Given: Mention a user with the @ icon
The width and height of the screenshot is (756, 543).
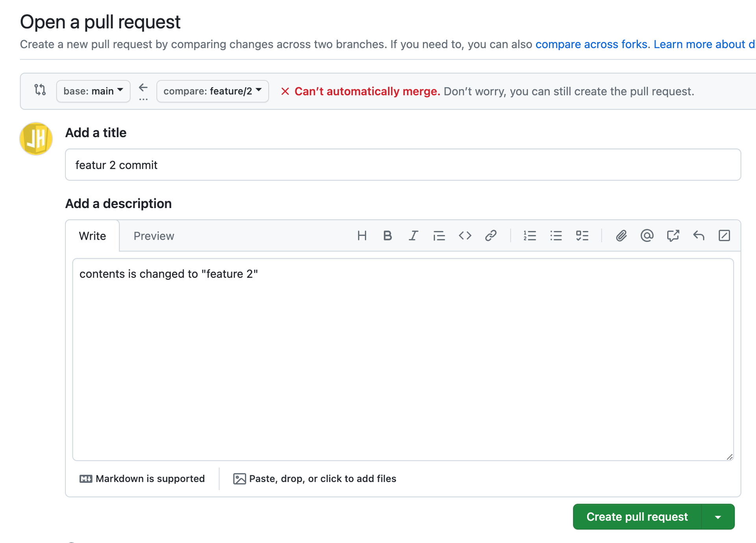Looking at the screenshot, I should pyautogui.click(x=647, y=236).
